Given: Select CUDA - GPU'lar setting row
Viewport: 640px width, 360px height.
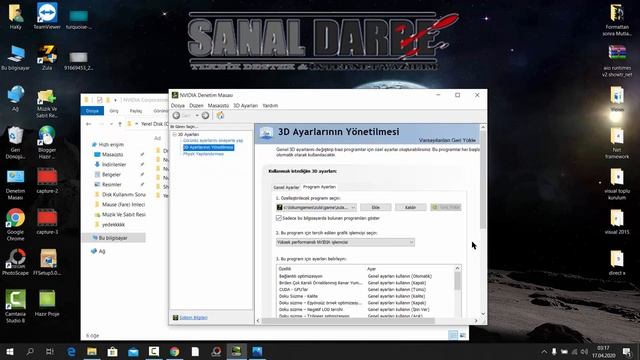Looking at the screenshot, I should (x=366, y=289).
